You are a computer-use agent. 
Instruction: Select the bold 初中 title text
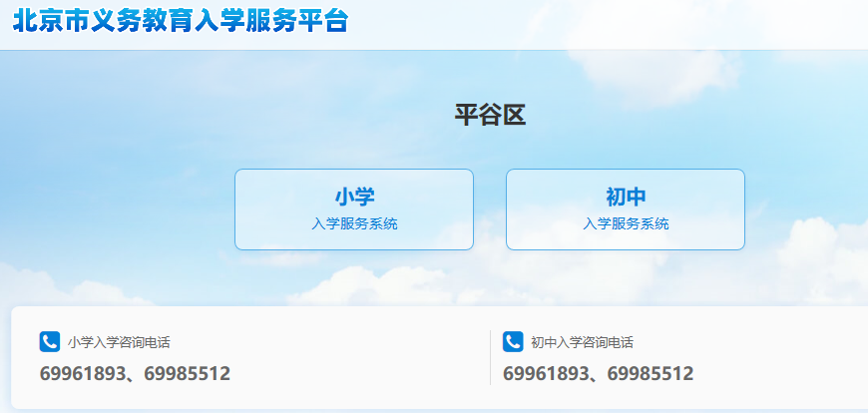626,197
